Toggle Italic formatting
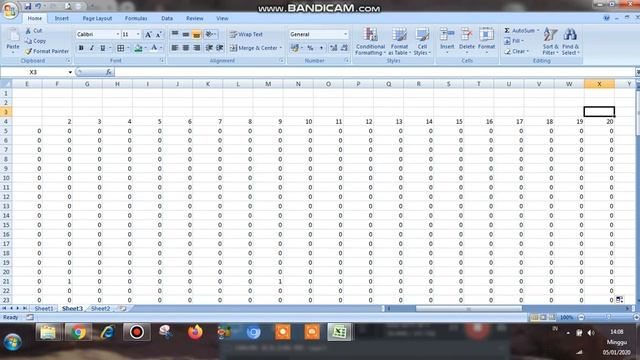Viewport: 640px width, 360px height. pyautogui.click(x=92, y=48)
